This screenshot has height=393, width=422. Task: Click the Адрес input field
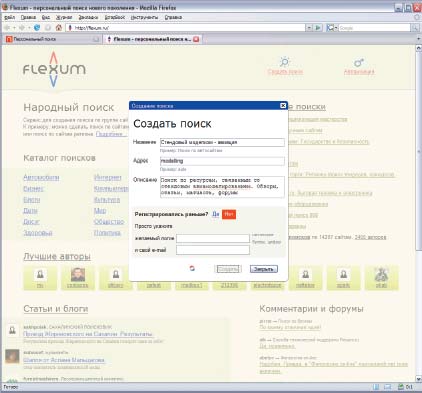222,161
